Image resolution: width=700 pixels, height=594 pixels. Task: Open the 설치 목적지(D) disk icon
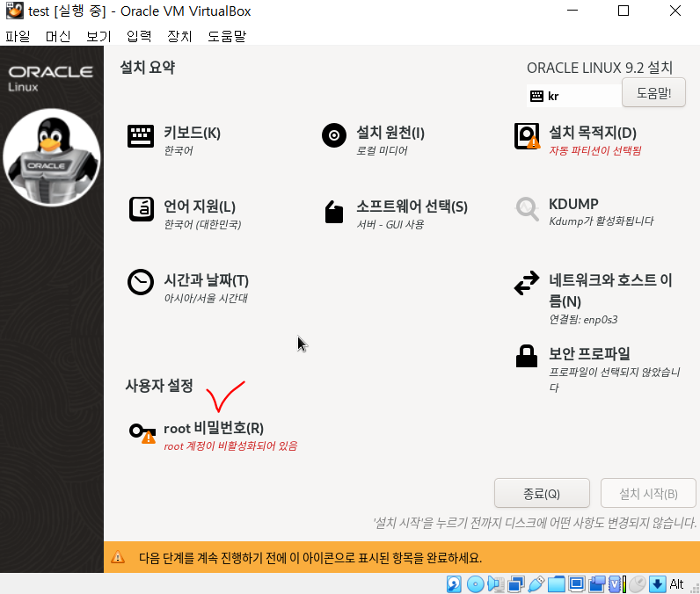tap(527, 136)
